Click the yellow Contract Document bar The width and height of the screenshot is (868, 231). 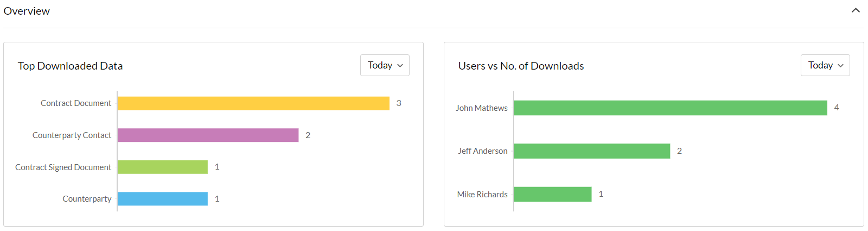(253, 103)
